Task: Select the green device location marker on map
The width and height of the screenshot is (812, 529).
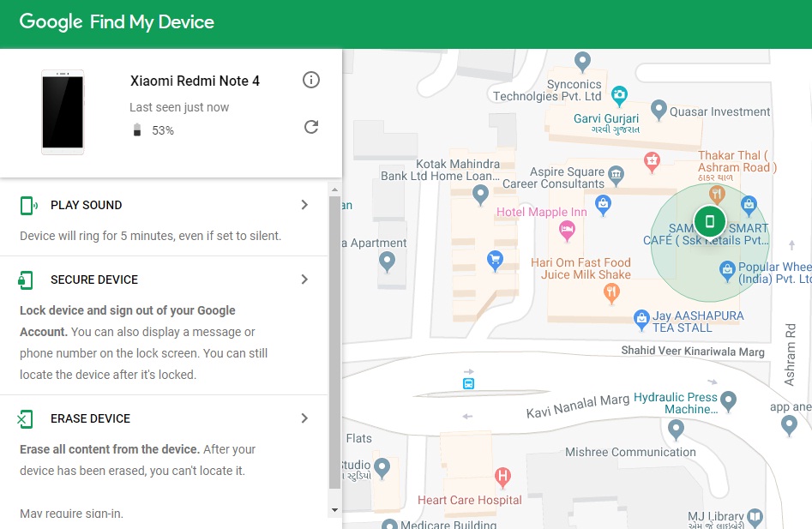Action: (710, 221)
